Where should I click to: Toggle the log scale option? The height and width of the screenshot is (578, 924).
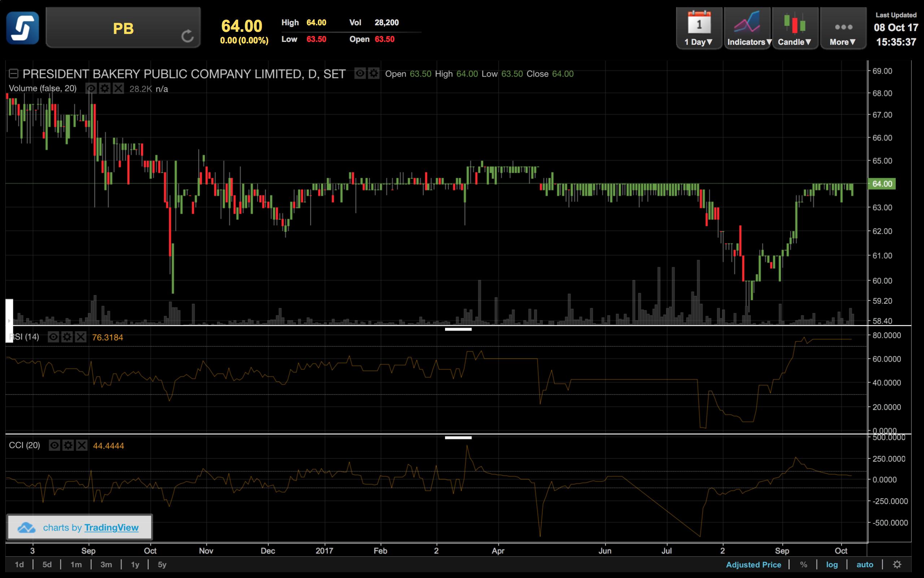tap(832, 565)
